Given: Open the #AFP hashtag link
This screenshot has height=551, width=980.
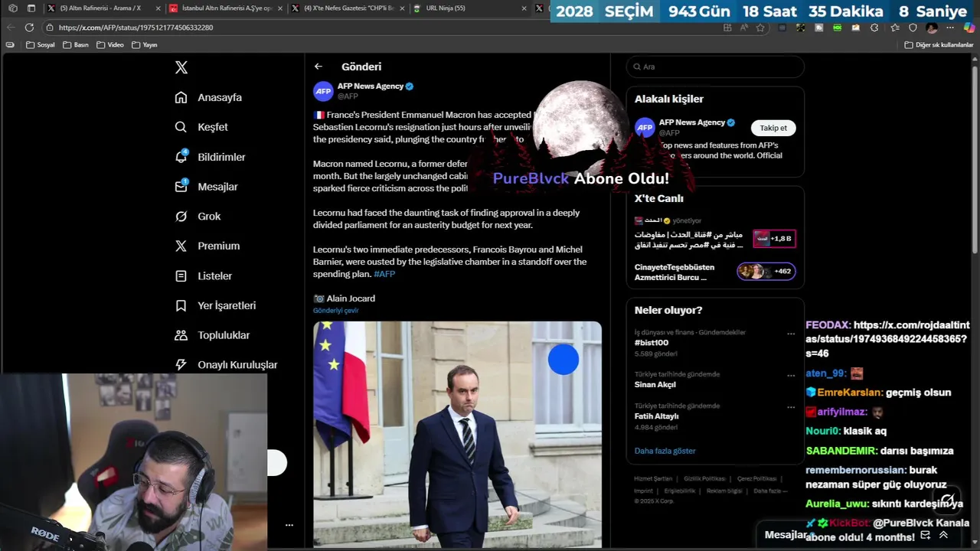Looking at the screenshot, I should point(384,274).
